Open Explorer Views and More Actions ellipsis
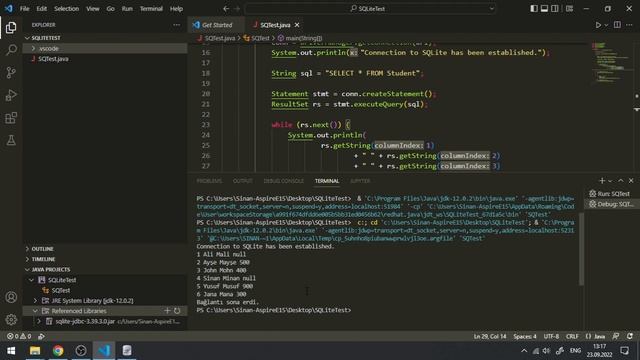This screenshot has width=640, height=360. 176,25
